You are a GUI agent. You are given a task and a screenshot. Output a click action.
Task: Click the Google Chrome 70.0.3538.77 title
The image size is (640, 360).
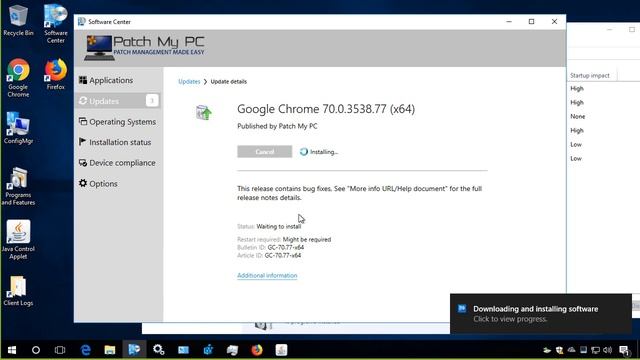coord(326,109)
